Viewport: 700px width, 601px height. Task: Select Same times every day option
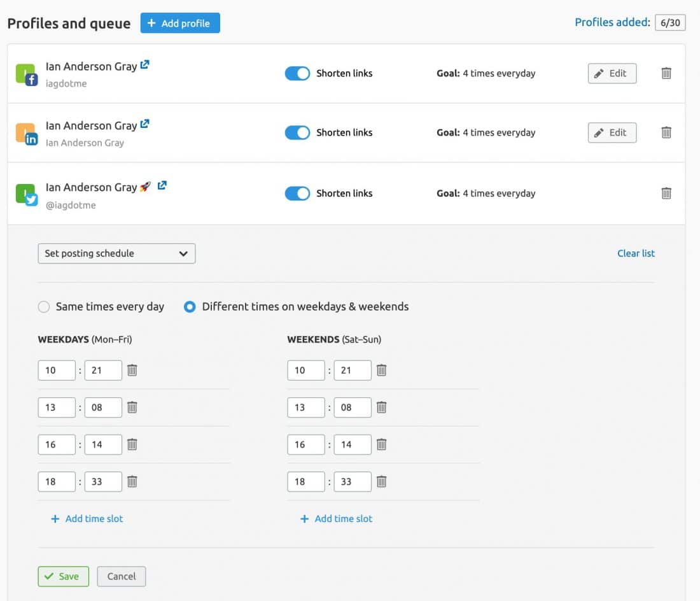[44, 307]
